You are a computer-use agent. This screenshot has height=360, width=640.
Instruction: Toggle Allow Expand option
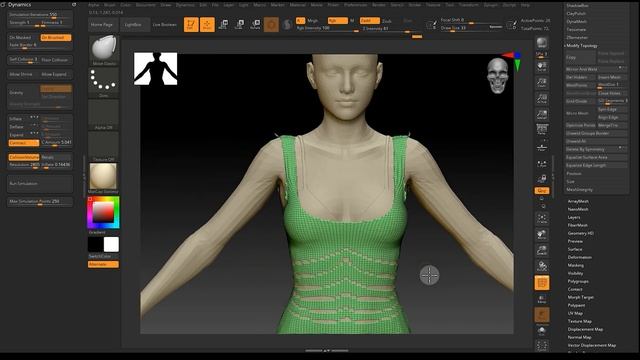coord(56,74)
